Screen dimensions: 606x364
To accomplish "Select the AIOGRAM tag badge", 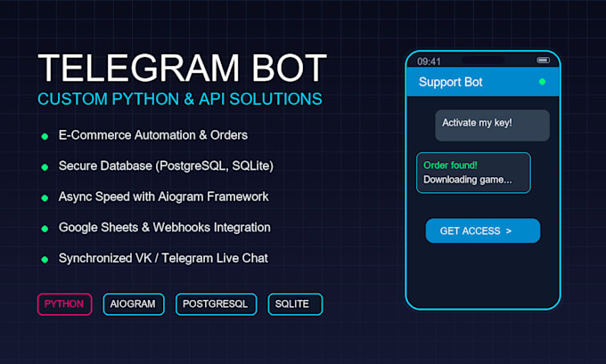I will tap(134, 304).
